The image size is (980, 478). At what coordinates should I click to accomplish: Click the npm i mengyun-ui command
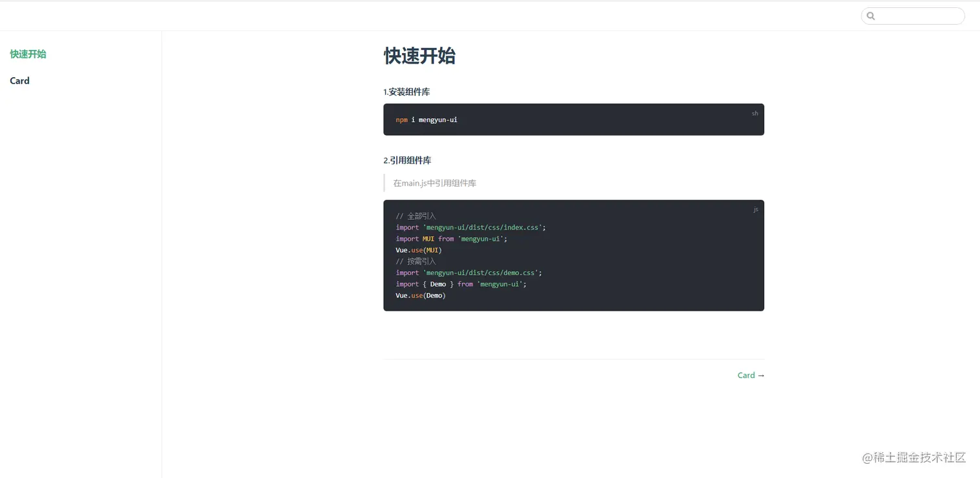(426, 120)
